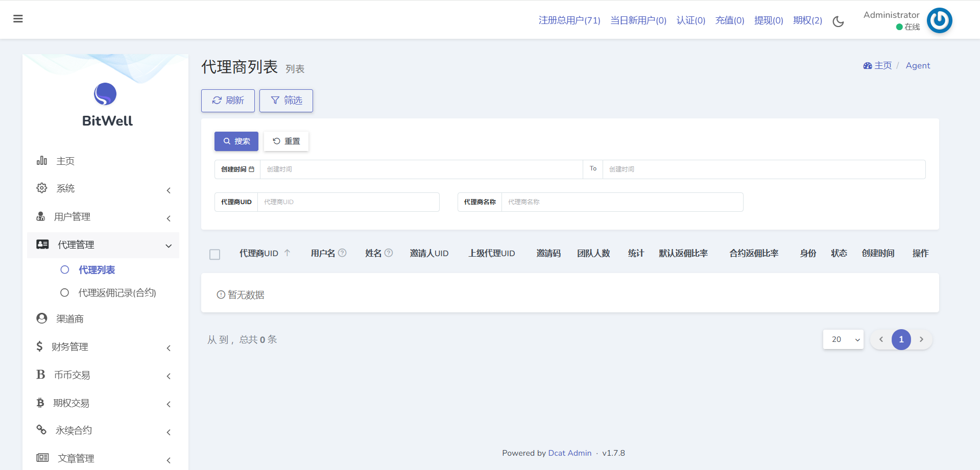Viewport: 980px width, 470px height.
Task: Click the Administrator power avatar icon
Action: point(939,20)
